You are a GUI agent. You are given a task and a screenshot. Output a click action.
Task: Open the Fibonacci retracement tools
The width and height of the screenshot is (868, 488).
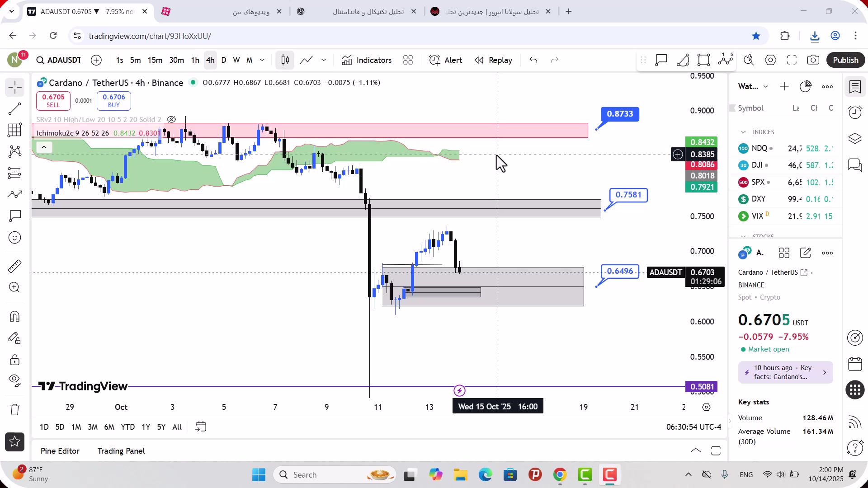(x=15, y=130)
